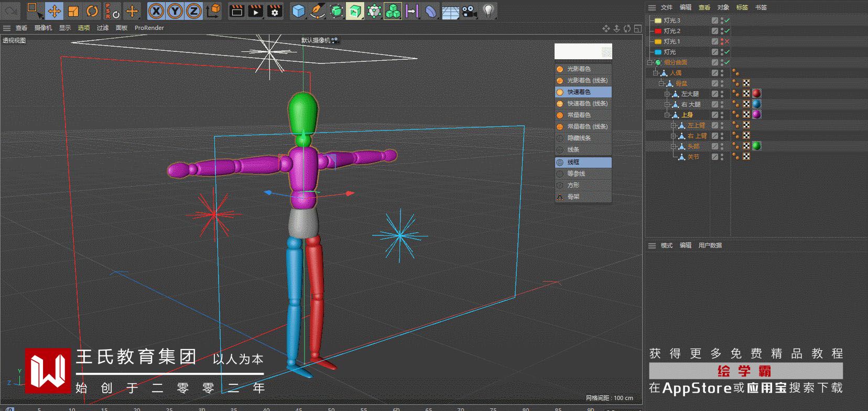Image resolution: width=868 pixels, height=411 pixels.
Task: Activate the Rotate tool
Action: 92,11
